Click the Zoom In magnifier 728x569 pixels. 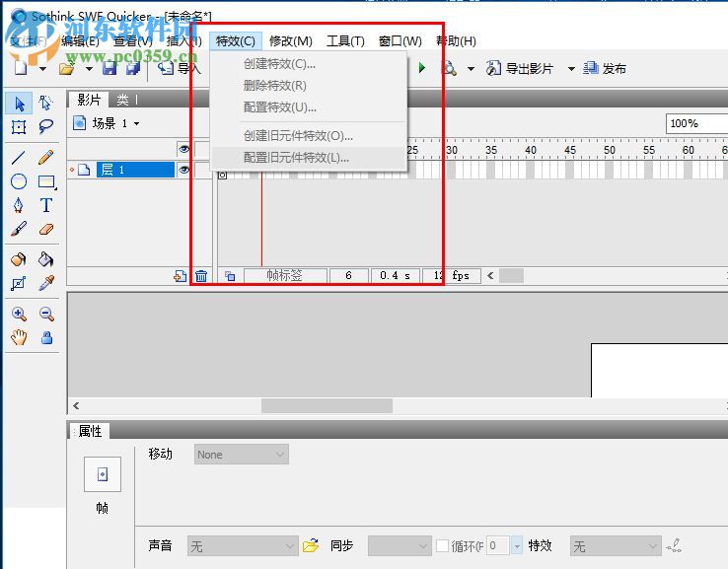pos(19,314)
